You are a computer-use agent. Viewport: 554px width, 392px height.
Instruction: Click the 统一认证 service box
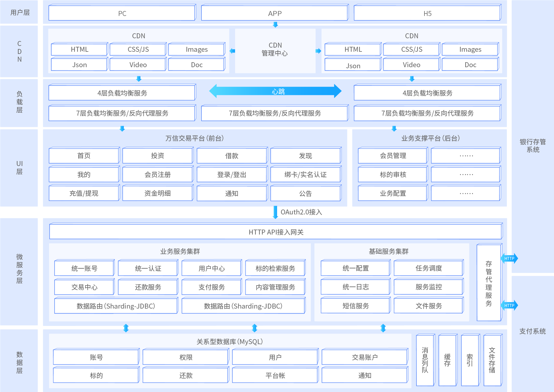148,268
